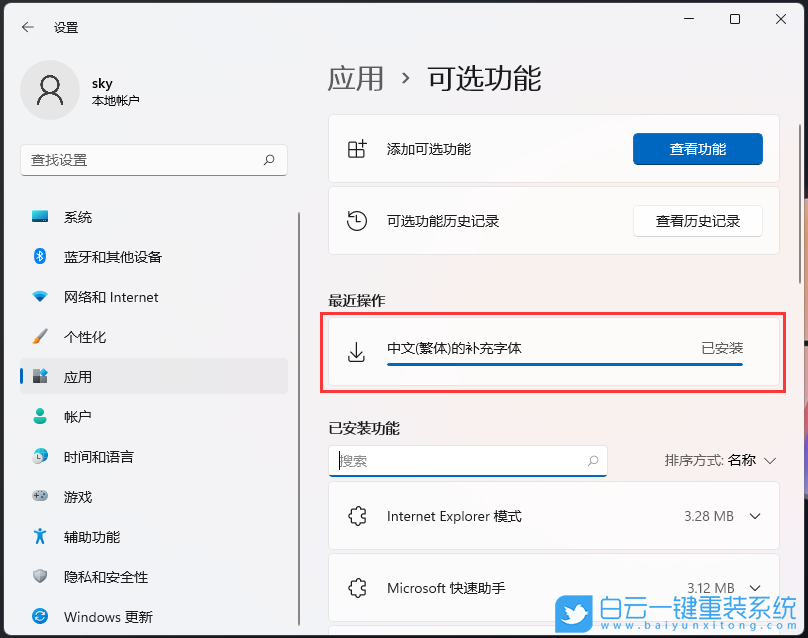Click the 查看历史记录 button
The height and width of the screenshot is (638, 808).
697,221
